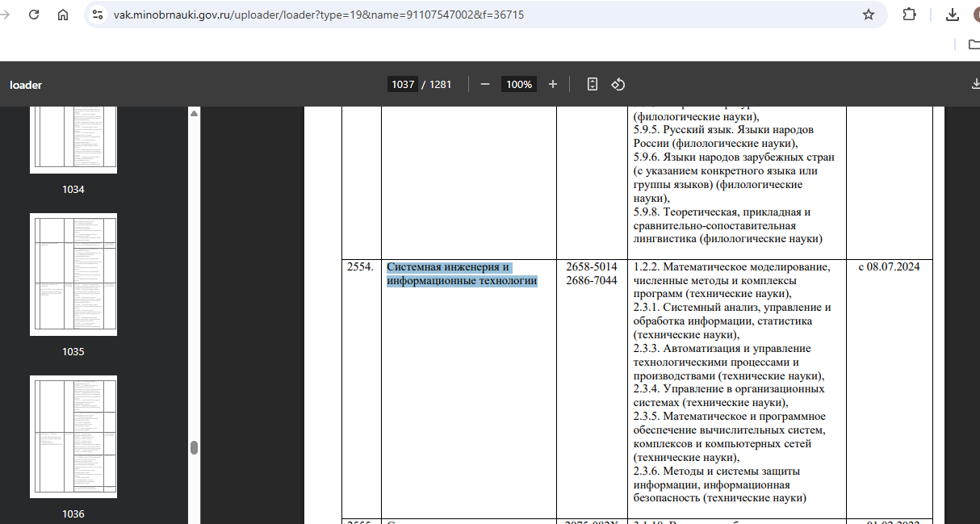Click the zoom level field showing 100%

point(518,85)
